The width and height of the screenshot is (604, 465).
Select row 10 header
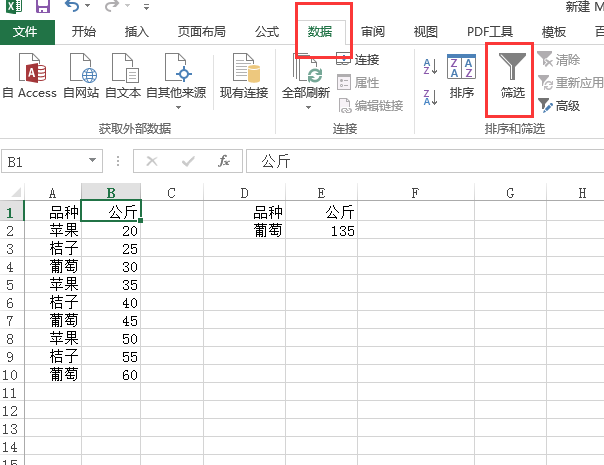pyautogui.click(x=11, y=374)
